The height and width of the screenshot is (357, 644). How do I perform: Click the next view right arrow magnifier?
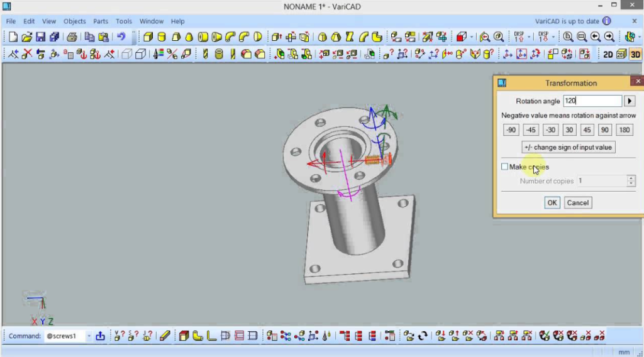click(609, 37)
